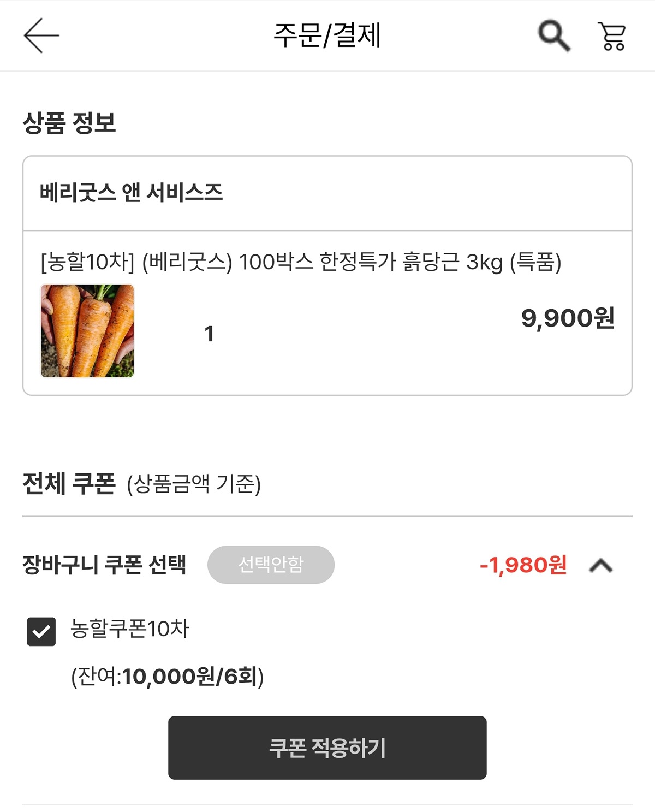
Task: Tap the 베리굿스 앤 서비스즈 seller name
Action: (x=131, y=193)
